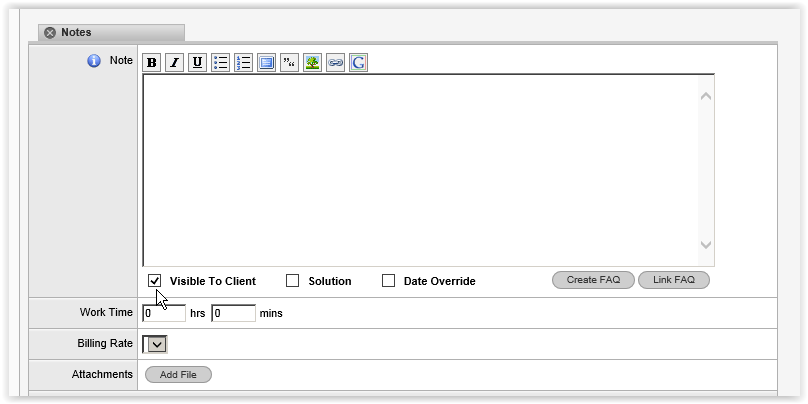Click Add File for attachments
The image size is (808, 404).
point(178,375)
